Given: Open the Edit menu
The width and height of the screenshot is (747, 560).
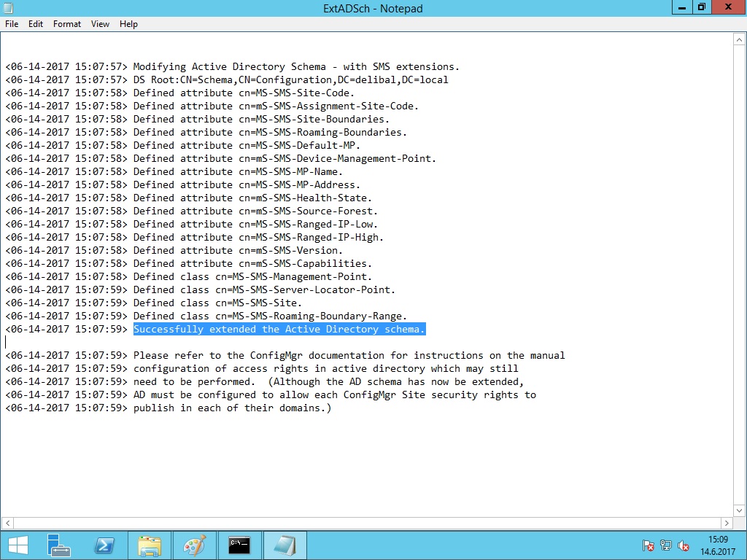Looking at the screenshot, I should (x=36, y=24).
